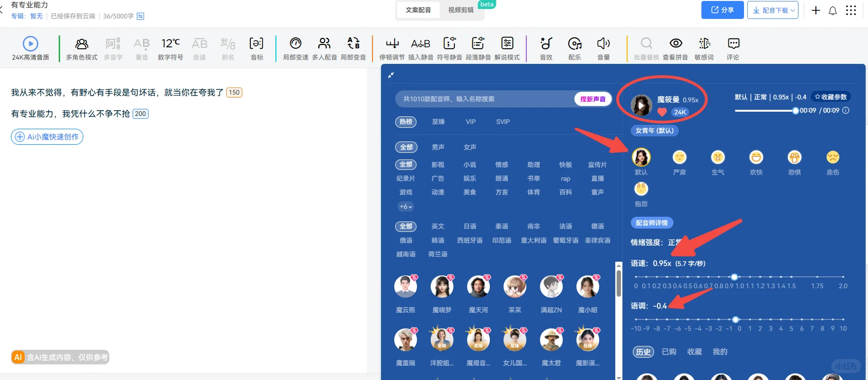Filter language by 英文
The height and width of the screenshot is (380, 868).
pyautogui.click(x=438, y=226)
